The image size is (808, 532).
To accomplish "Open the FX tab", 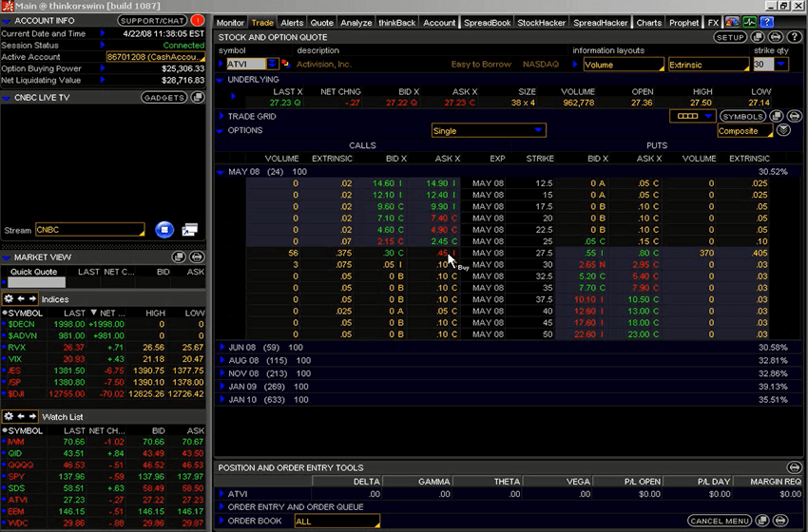I will [x=713, y=23].
